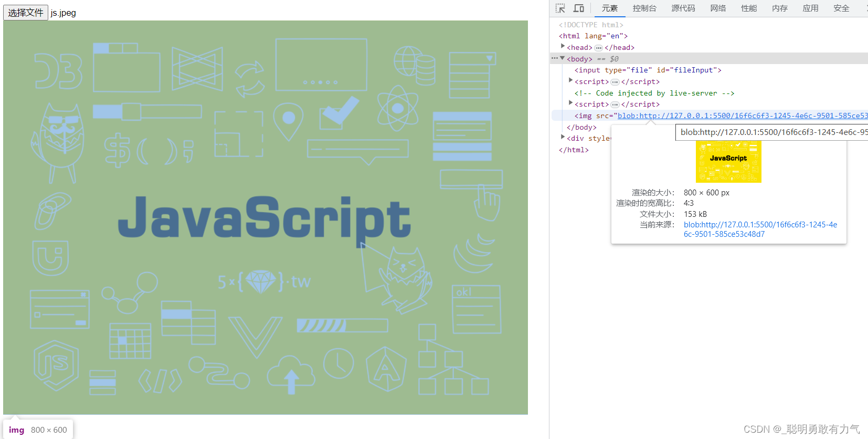Open the 当前来源 blob link in tooltip
The image size is (868, 439).
(x=760, y=229)
